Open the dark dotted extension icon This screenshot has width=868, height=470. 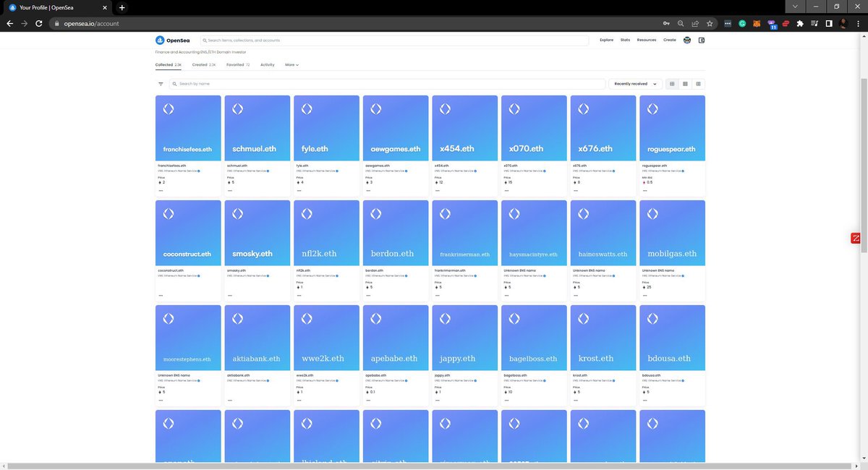pyautogui.click(x=728, y=23)
